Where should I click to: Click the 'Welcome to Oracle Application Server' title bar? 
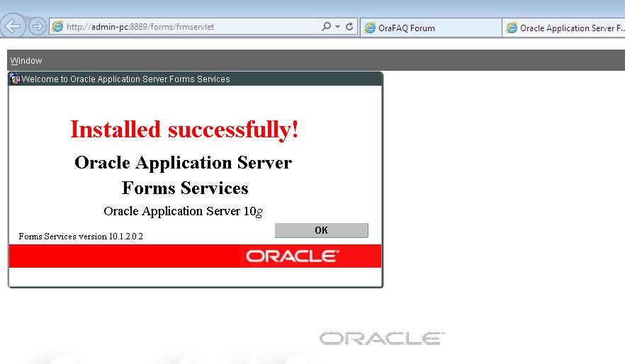[125, 79]
